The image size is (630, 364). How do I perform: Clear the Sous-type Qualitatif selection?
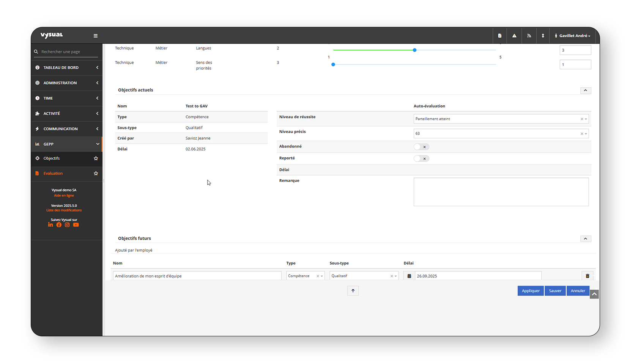tap(392, 276)
